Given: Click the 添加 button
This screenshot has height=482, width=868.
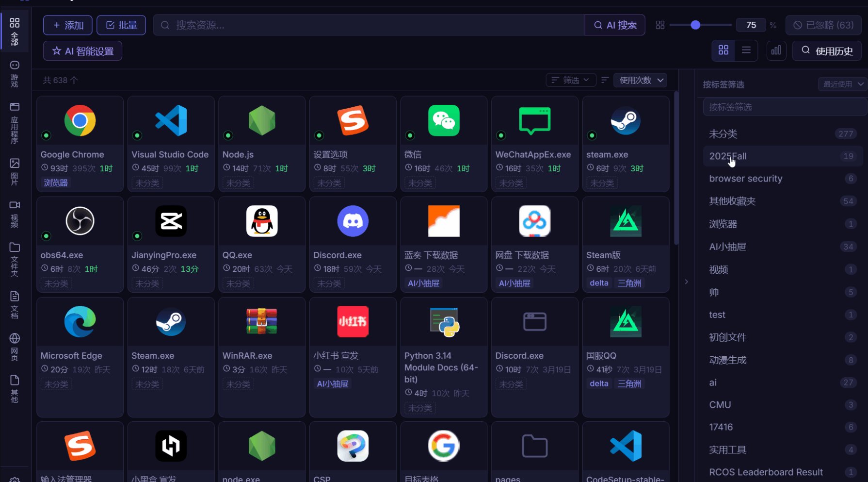Looking at the screenshot, I should coord(68,25).
